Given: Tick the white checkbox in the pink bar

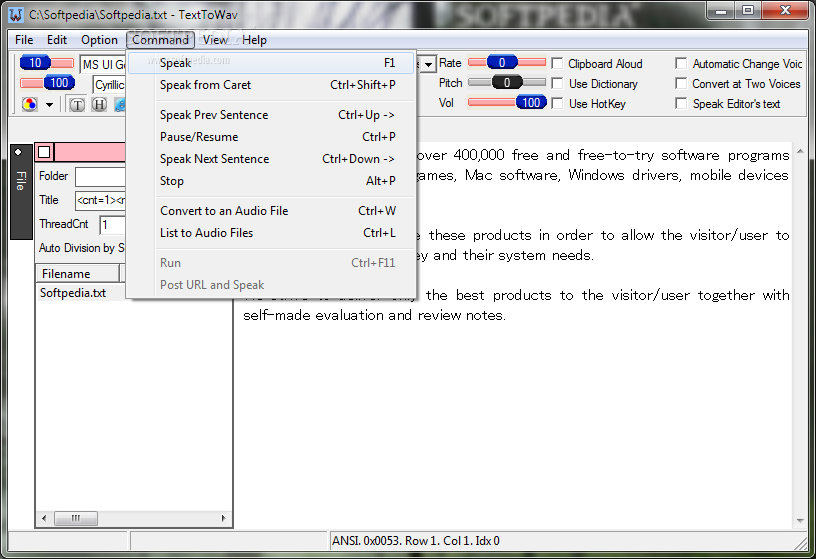Looking at the screenshot, I should pos(44,152).
